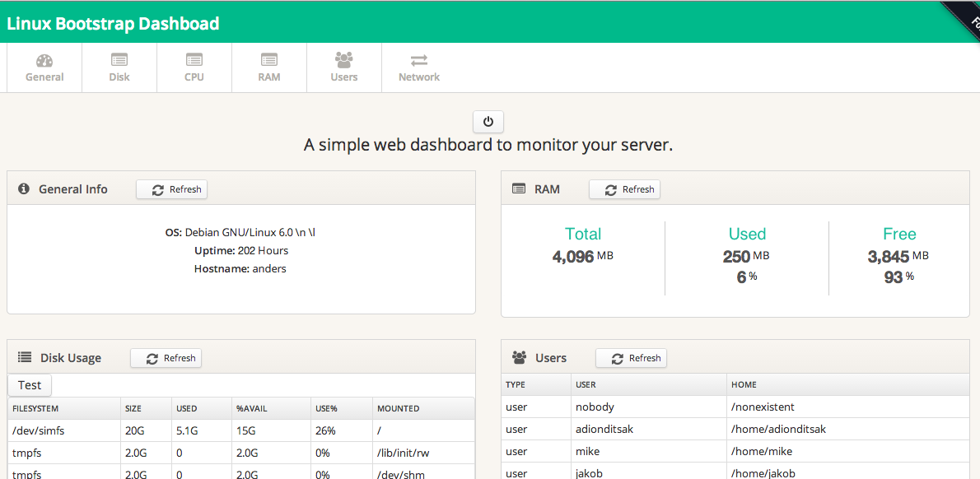Refresh the Disk Usage panel
This screenshot has width=980, height=479.
(166, 358)
